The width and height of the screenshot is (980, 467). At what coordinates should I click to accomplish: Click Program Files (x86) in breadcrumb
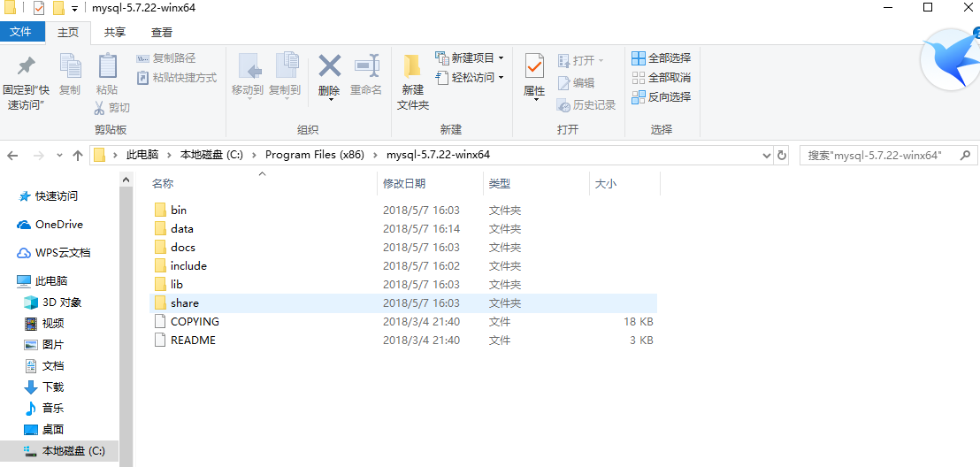coord(314,155)
